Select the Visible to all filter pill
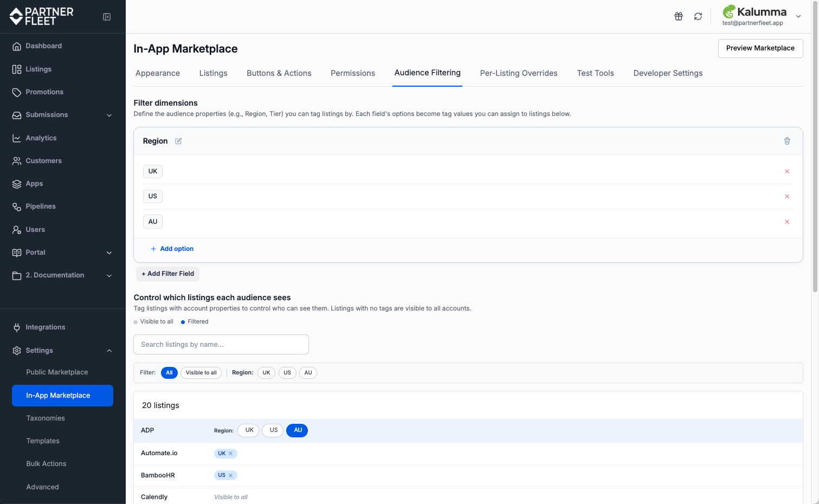819x504 pixels. (x=201, y=373)
